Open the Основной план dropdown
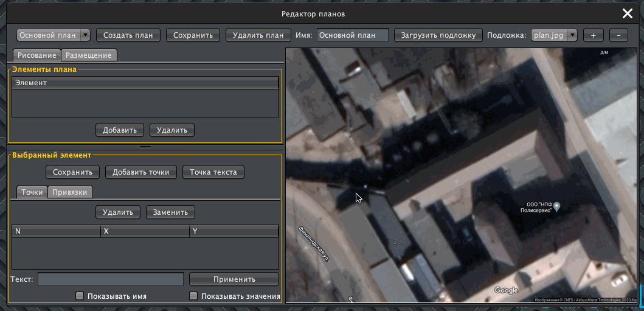This screenshot has height=311, width=644. tap(54, 35)
